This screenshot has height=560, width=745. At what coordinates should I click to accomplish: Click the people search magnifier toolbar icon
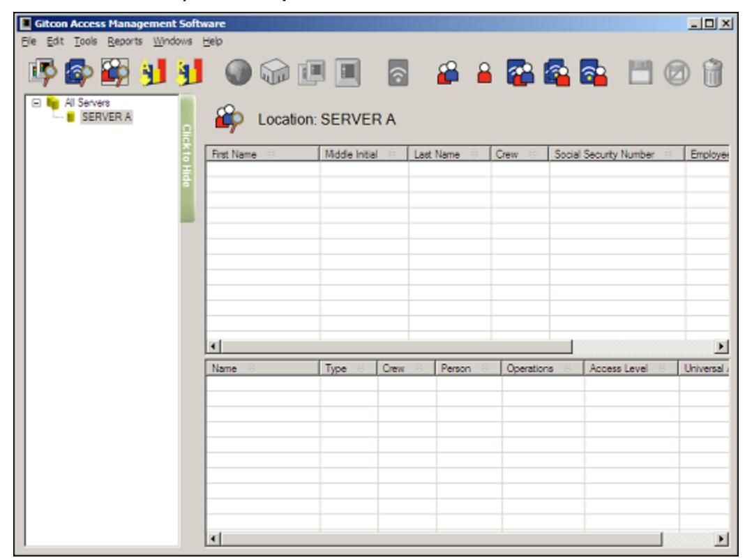(115, 73)
